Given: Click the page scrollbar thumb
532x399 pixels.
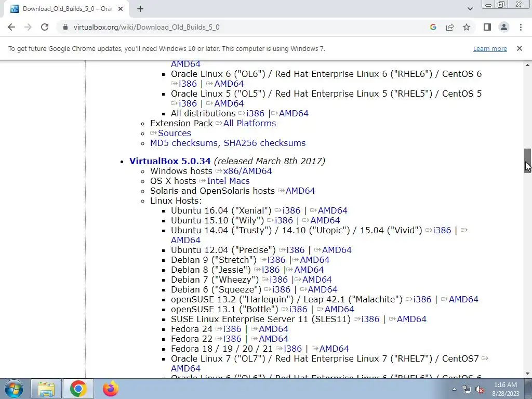Looking at the screenshot, I should click(x=527, y=161).
